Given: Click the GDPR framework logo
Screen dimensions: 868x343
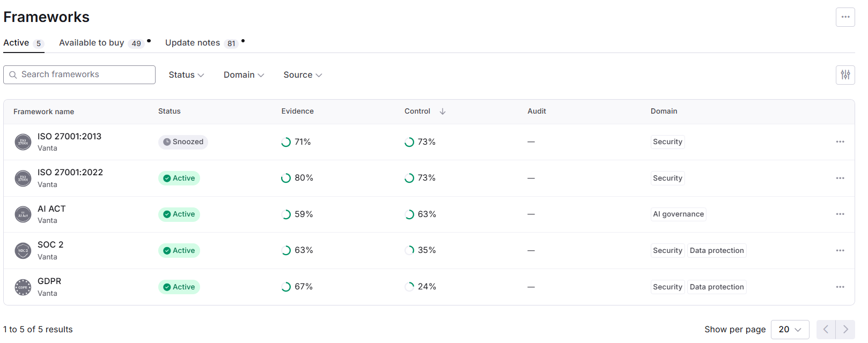Looking at the screenshot, I should pyautogui.click(x=23, y=287).
